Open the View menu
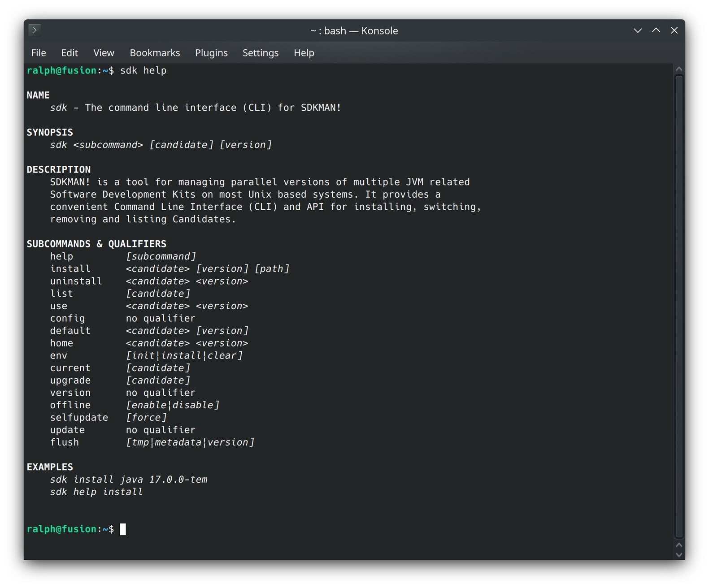The width and height of the screenshot is (709, 588). click(x=104, y=53)
